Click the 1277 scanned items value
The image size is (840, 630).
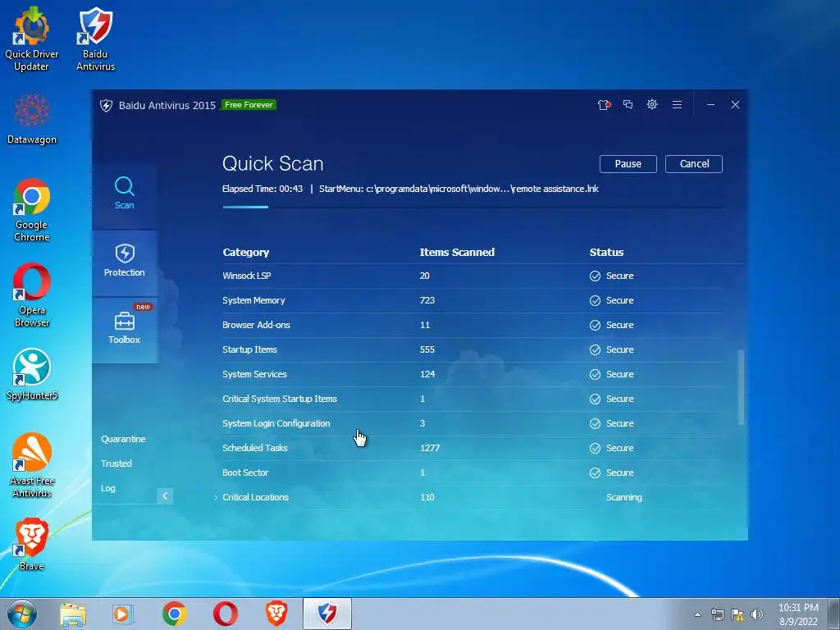pos(430,449)
